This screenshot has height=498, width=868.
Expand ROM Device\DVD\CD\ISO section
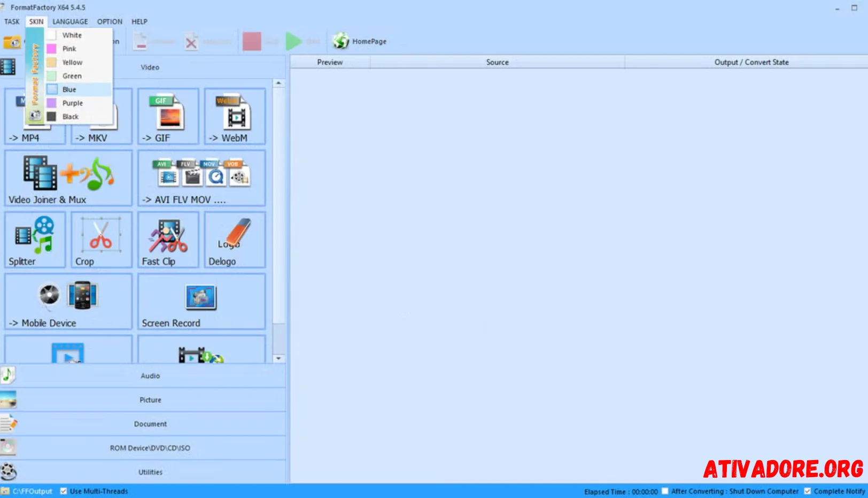click(143, 448)
